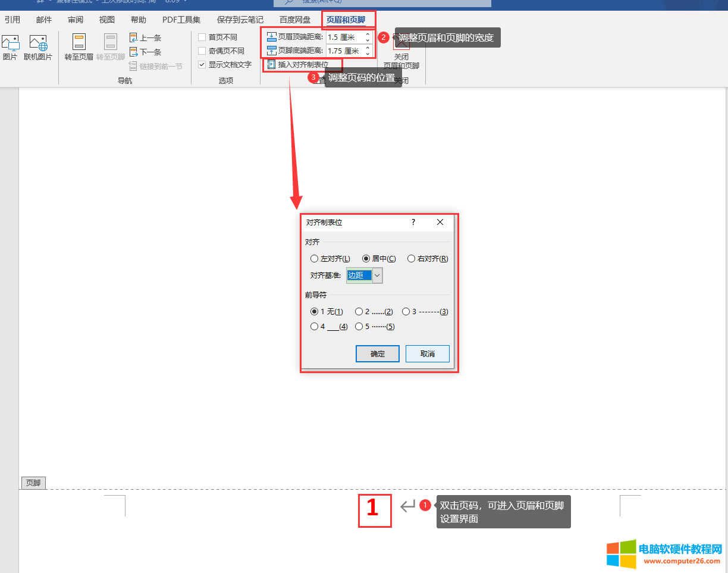
Task: Open the 邮件 ribbon tab
Action: [x=44, y=20]
